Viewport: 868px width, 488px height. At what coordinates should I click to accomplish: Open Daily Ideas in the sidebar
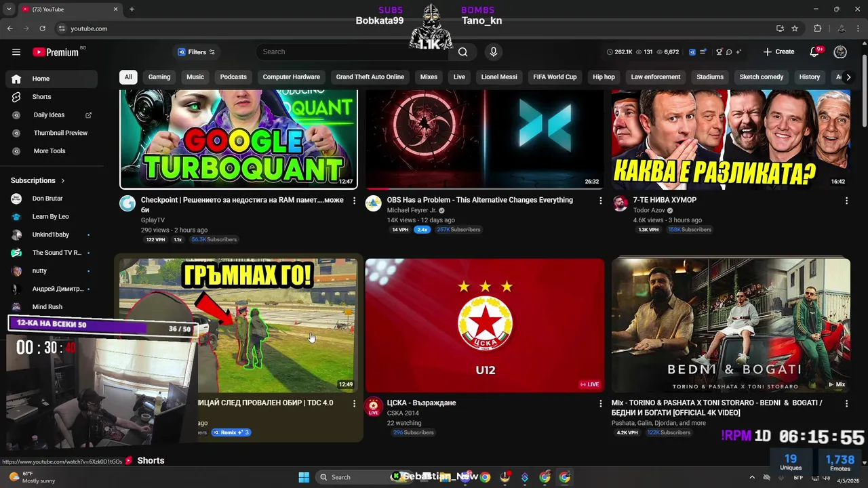click(52, 115)
